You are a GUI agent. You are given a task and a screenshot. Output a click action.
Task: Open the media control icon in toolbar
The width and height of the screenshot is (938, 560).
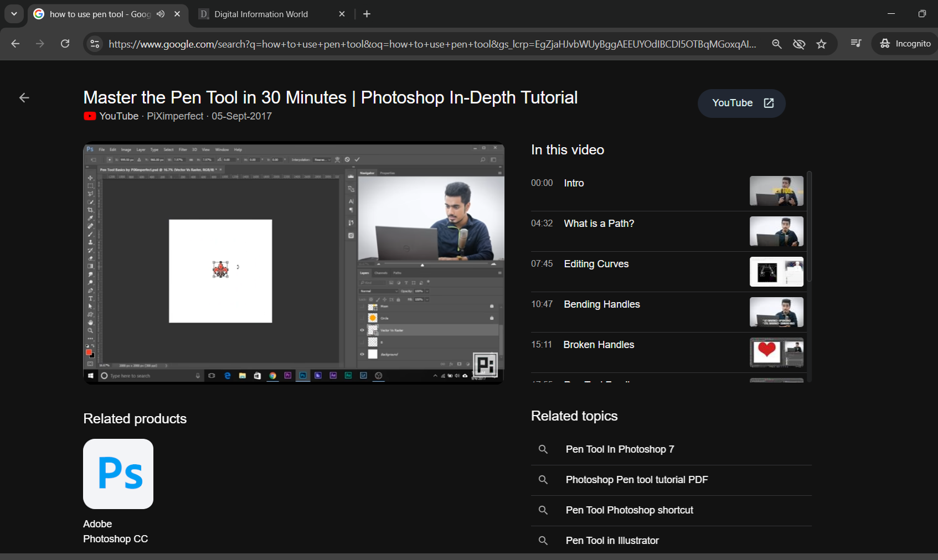pos(856,43)
